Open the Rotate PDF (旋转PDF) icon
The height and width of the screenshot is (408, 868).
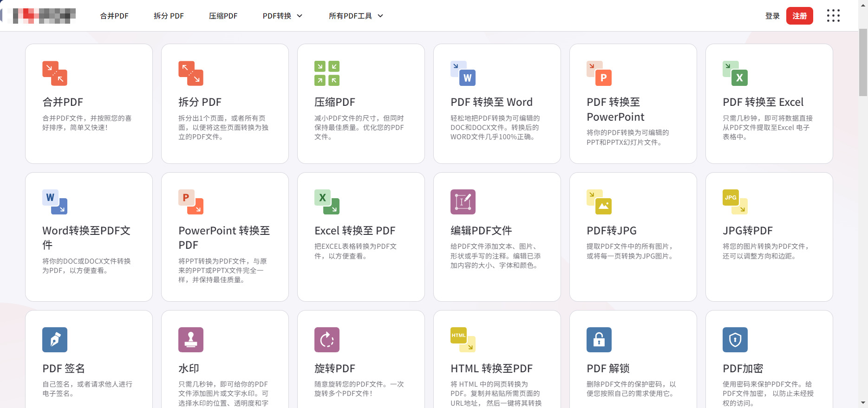(327, 340)
